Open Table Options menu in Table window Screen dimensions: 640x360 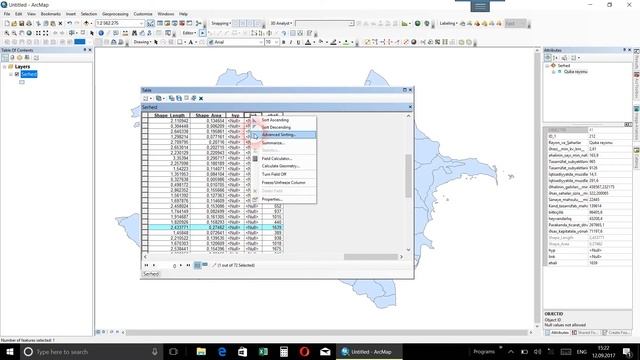coord(147,98)
